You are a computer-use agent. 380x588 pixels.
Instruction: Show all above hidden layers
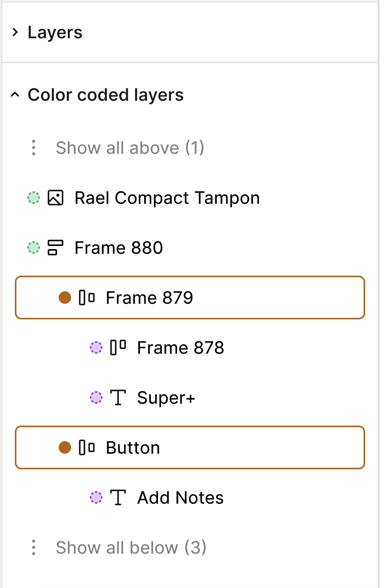pyautogui.click(x=130, y=148)
